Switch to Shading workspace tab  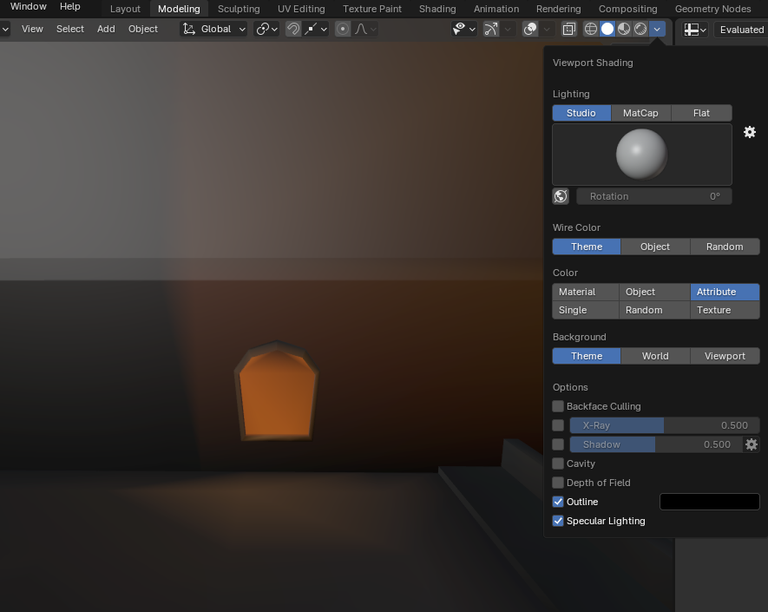point(437,9)
